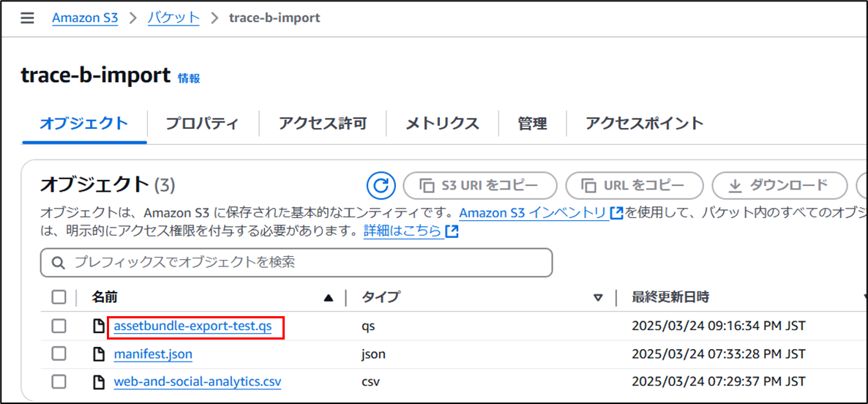Open the Amazon S3 breadcrumb link
868x404 pixels.
point(85,18)
